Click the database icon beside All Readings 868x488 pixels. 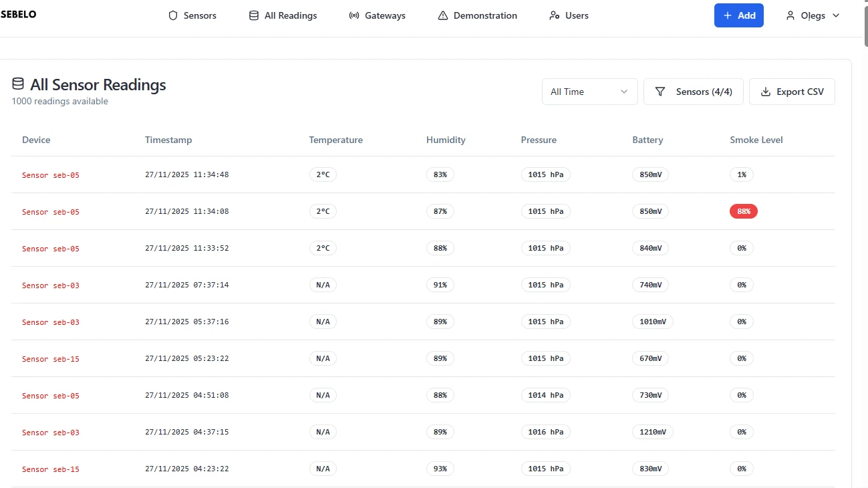[254, 15]
